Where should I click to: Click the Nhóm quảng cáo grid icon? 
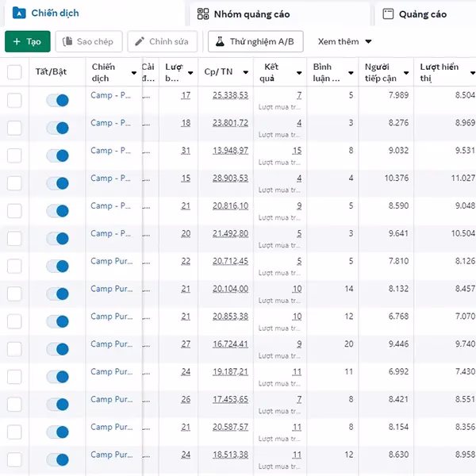pyautogui.click(x=203, y=13)
